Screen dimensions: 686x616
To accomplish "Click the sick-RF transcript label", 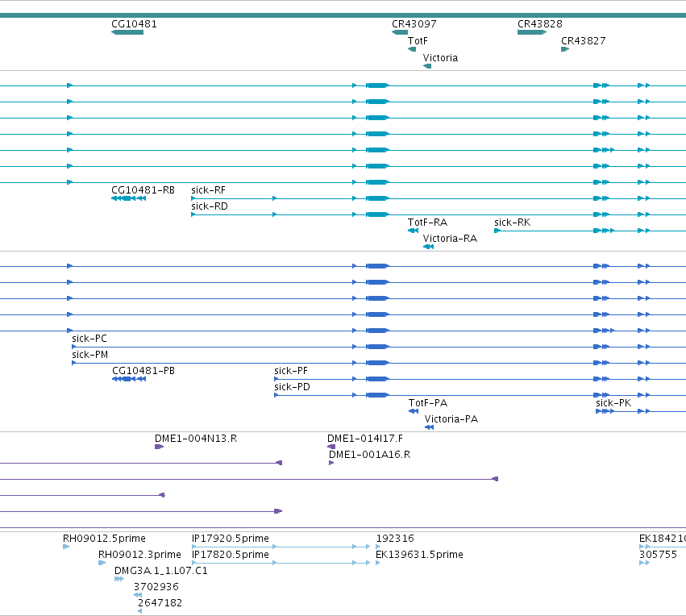I will tap(208, 190).
